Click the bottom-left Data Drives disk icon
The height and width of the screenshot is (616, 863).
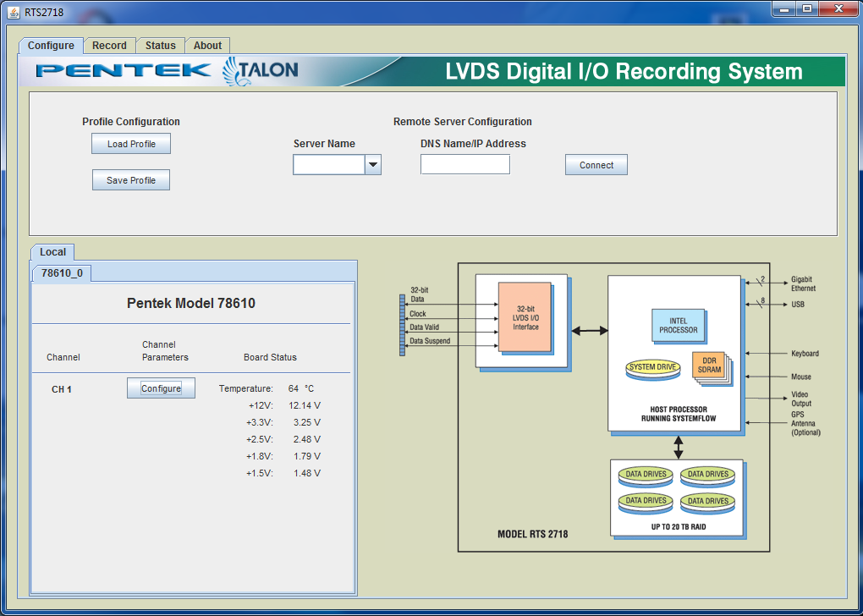pos(646,503)
